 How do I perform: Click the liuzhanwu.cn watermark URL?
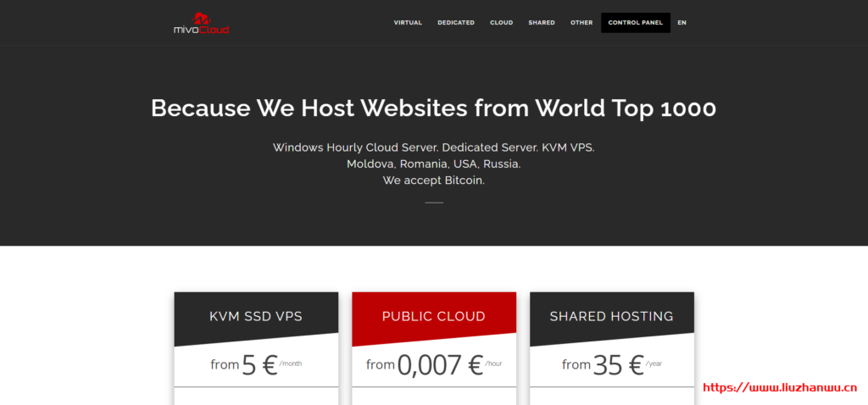pyautogui.click(x=781, y=388)
